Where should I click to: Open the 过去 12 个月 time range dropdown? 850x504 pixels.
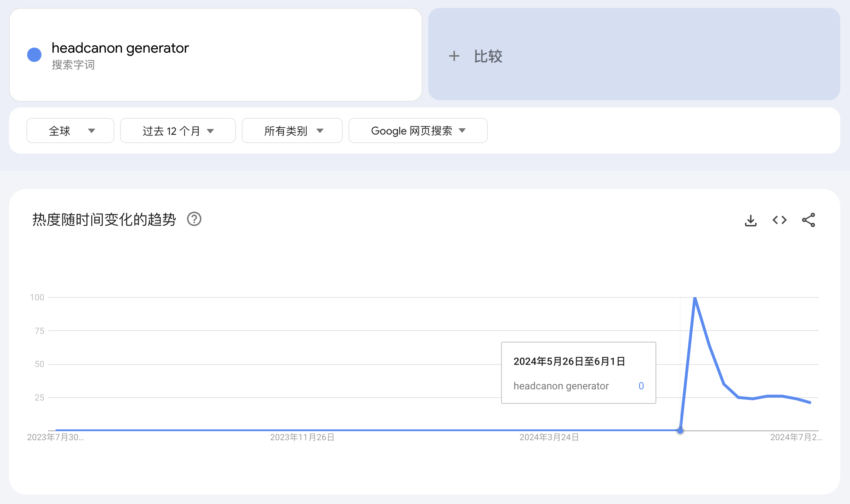pos(178,131)
